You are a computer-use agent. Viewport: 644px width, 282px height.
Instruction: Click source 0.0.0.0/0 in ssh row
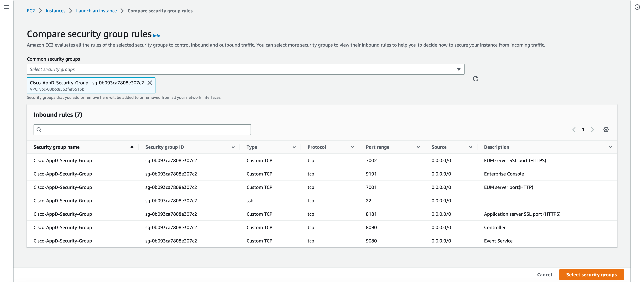(x=441, y=201)
